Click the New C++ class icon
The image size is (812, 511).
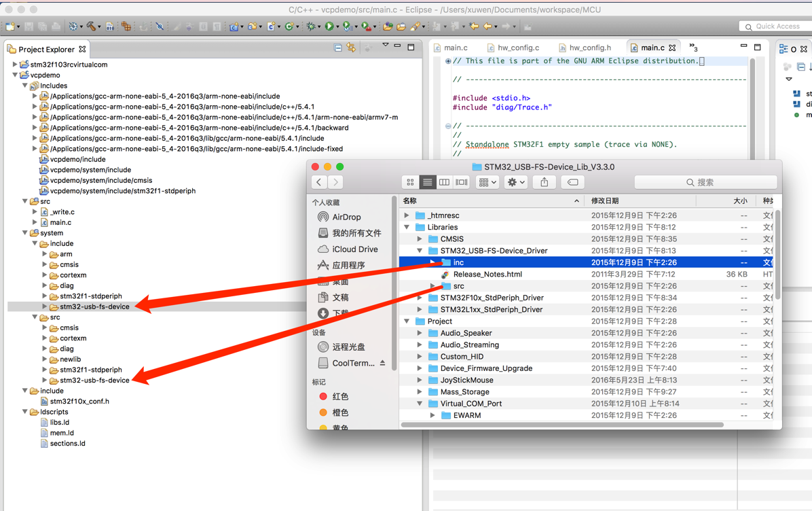coord(289,26)
